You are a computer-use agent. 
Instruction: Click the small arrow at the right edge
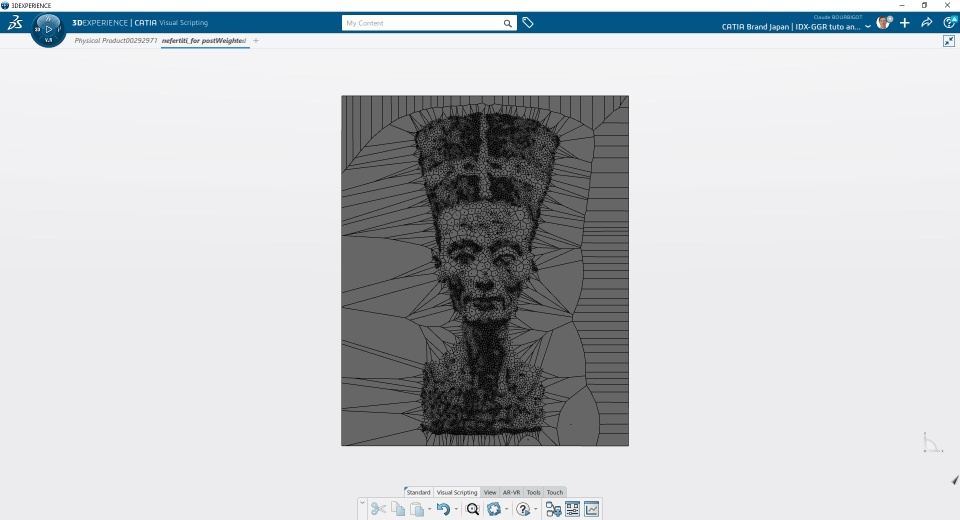[x=955, y=480]
